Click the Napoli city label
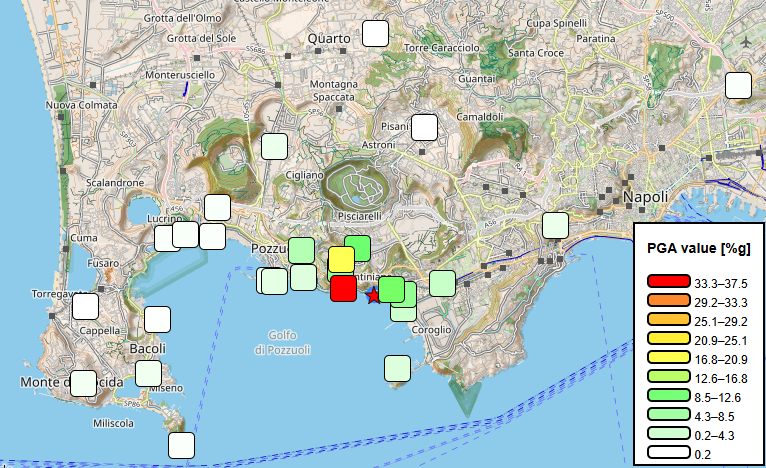The width and height of the screenshot is (766, 468). (x=645, y=197)
